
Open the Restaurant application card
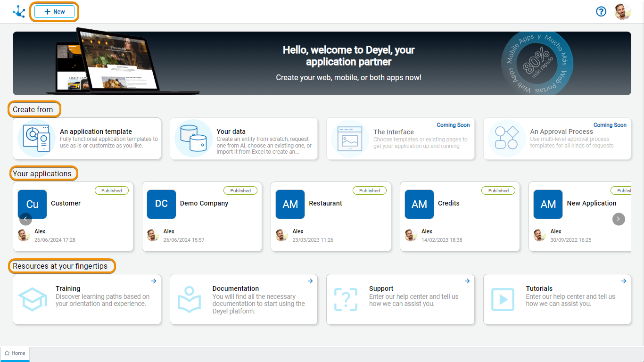tap(330, 216)
